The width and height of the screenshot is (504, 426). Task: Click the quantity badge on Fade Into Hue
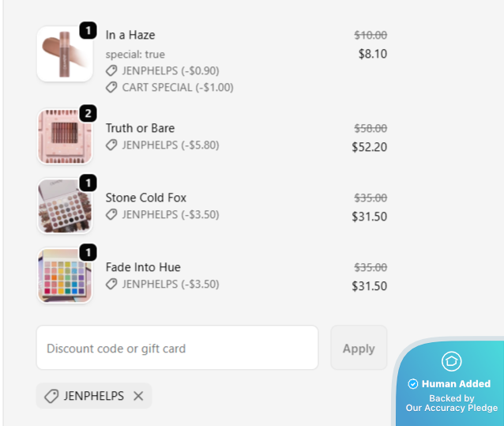88,252
